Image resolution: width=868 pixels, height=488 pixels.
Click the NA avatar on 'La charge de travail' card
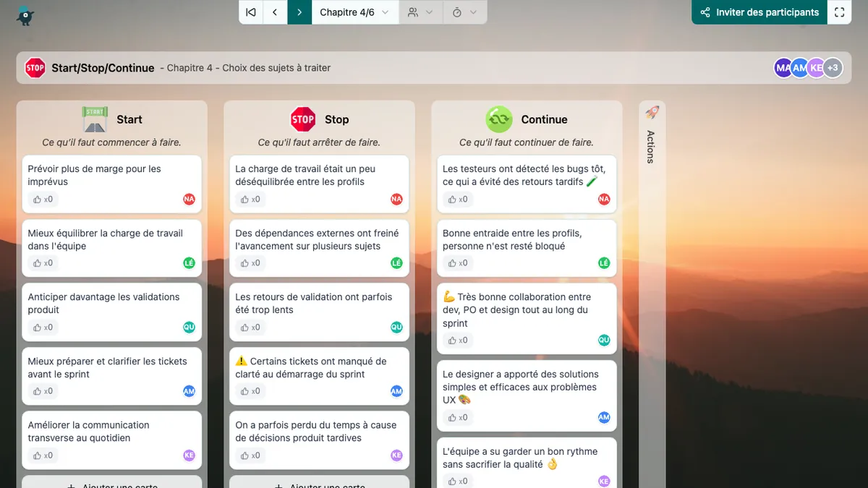(x=396, y=200)
